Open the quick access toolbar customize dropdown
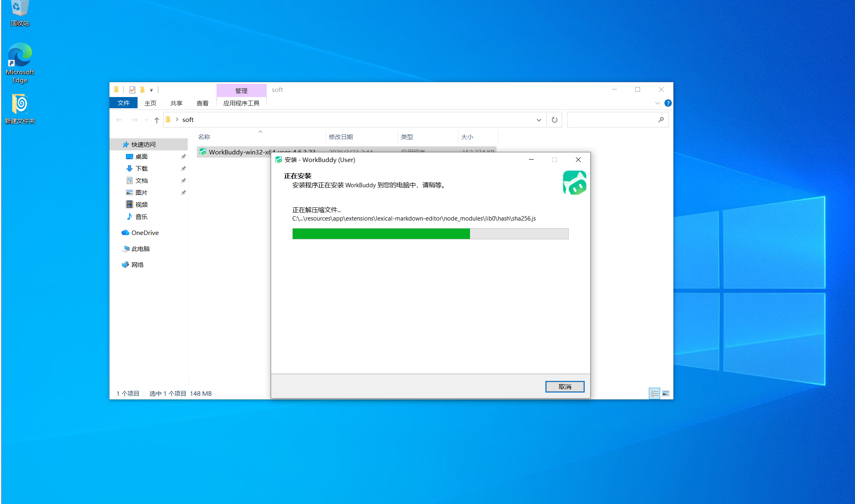The height and width of the screenshot is (504, 855). point(151,90)
